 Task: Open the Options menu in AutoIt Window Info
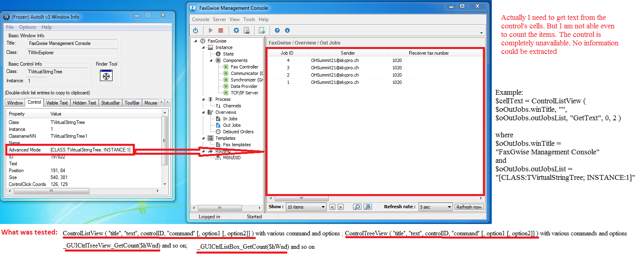coord(28,27)
